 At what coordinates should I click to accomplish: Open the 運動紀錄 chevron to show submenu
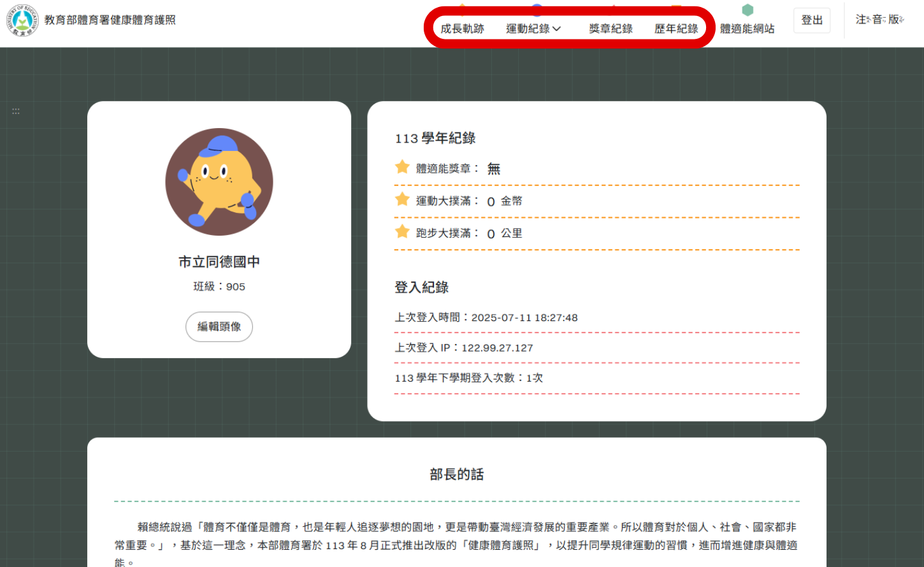556,29
